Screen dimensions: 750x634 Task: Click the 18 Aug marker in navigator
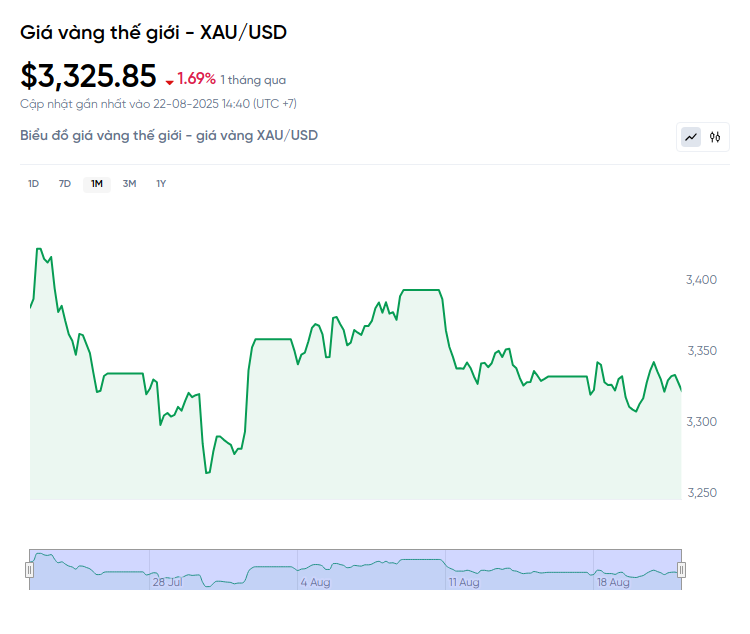point(613,582)
